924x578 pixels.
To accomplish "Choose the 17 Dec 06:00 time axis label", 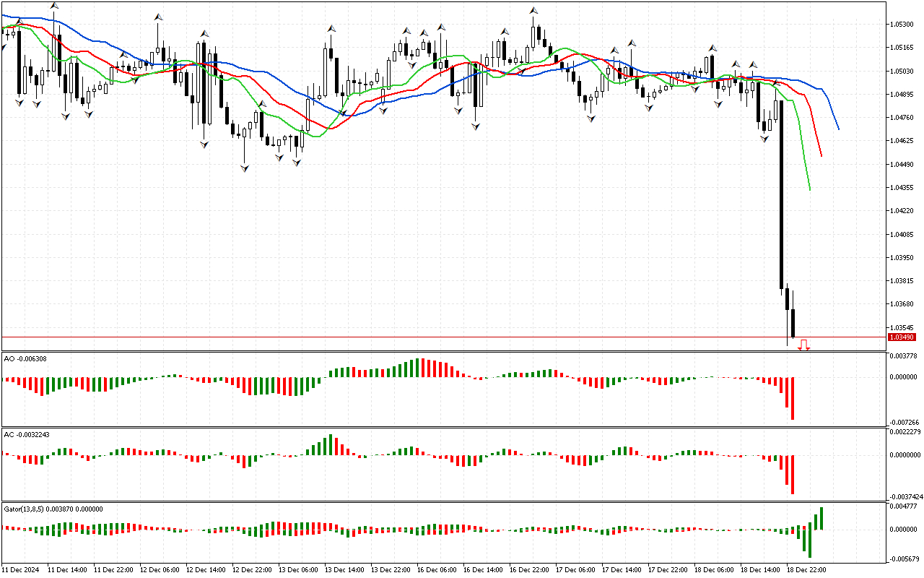I will [576, 570].
